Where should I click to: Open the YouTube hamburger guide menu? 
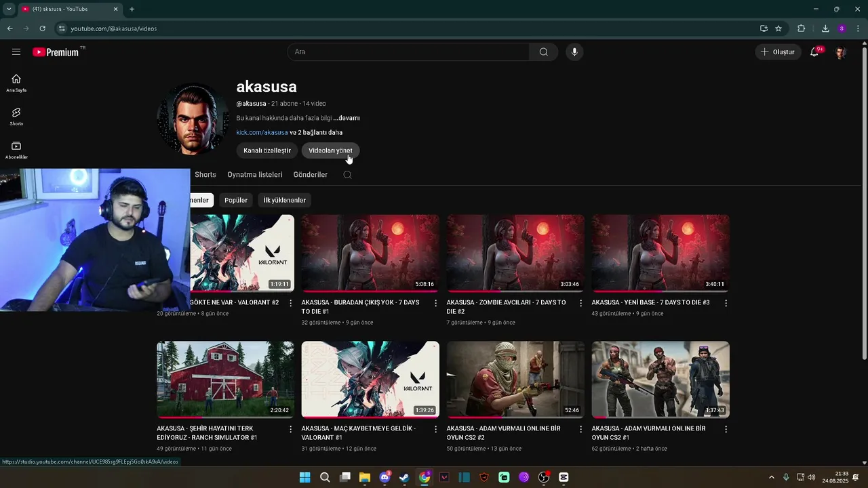[16, 52]
